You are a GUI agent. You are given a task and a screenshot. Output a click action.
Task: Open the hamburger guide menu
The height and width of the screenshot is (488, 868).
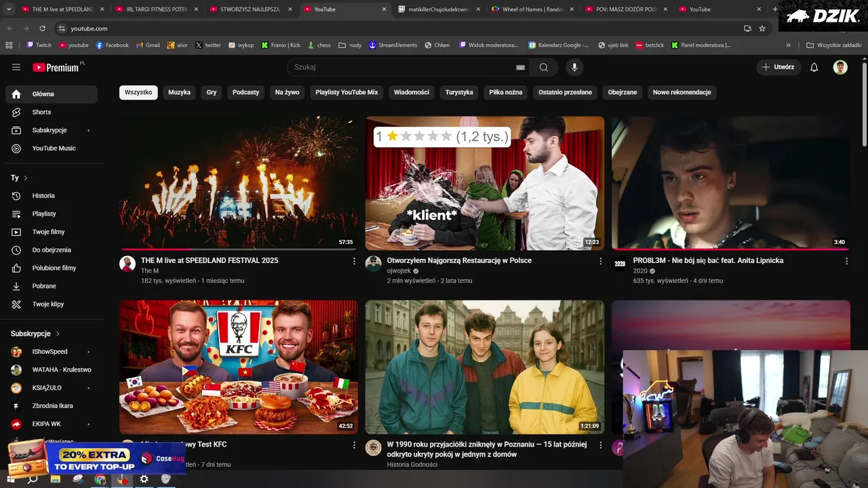tap(16, 67)
